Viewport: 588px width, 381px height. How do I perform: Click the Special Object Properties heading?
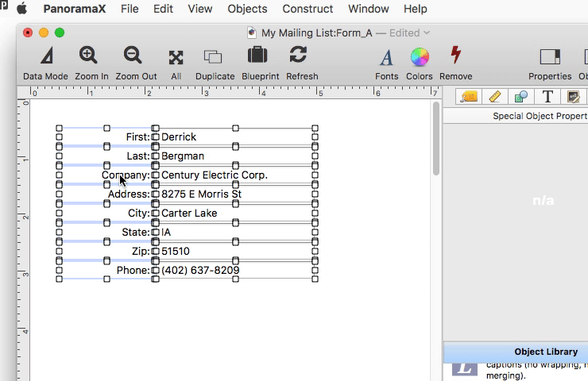coord(540,116)
